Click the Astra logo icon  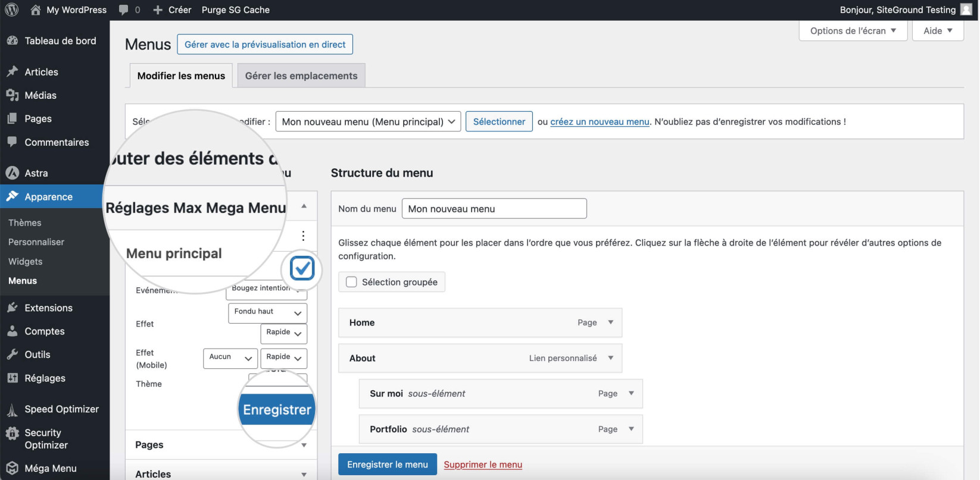(12, 173)
